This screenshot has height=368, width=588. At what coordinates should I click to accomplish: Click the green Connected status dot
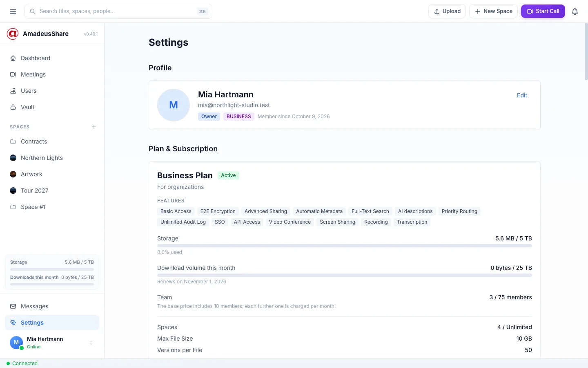click(8, 364)
